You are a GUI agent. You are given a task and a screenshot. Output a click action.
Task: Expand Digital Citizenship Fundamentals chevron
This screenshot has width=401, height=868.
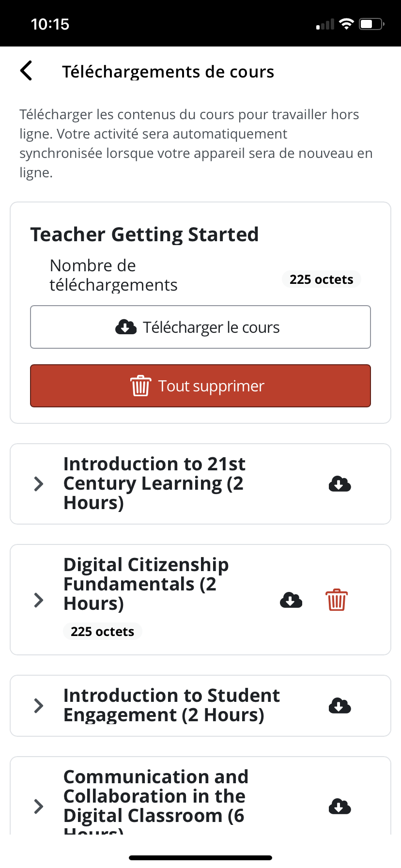(x=39, y=600)
